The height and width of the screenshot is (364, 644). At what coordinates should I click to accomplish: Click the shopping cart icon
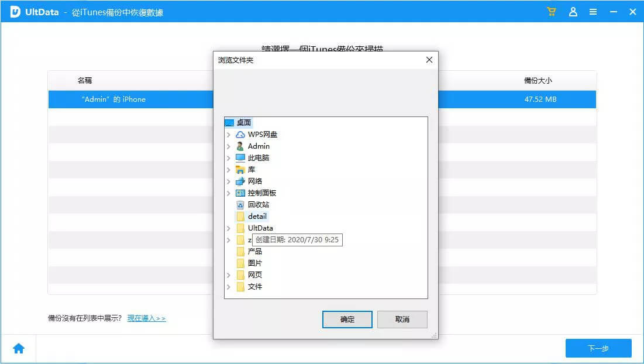point(552,12)
